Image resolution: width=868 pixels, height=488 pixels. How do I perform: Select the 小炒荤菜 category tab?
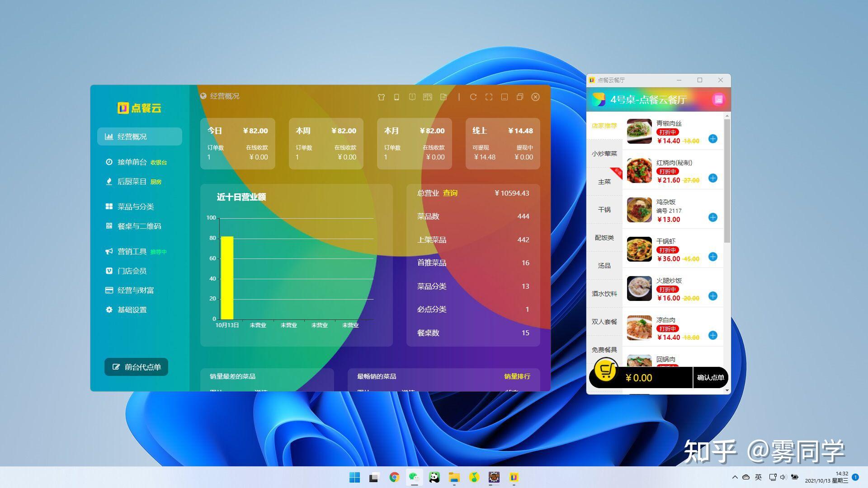pos(604,154)
